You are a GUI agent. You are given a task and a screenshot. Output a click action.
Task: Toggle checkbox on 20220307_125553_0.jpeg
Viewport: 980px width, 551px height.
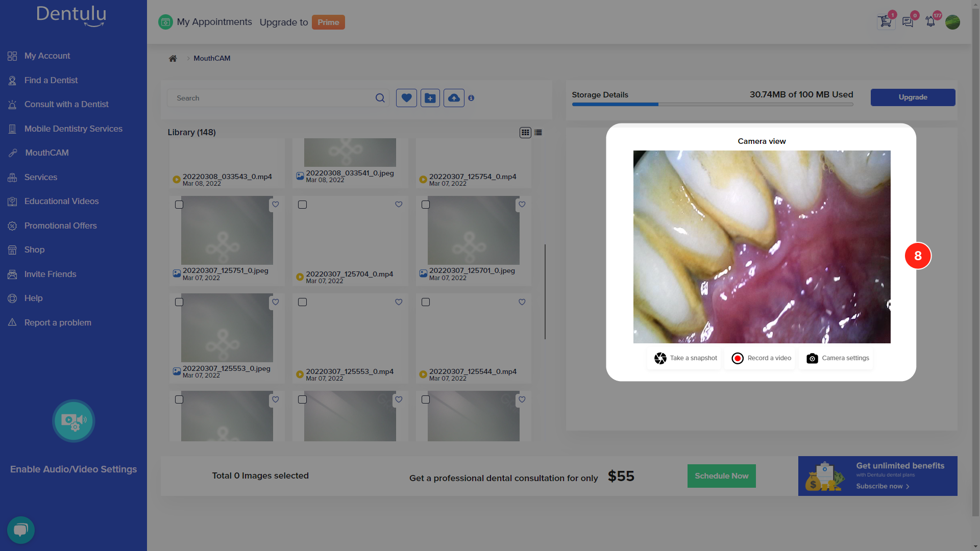pos(179,302)
